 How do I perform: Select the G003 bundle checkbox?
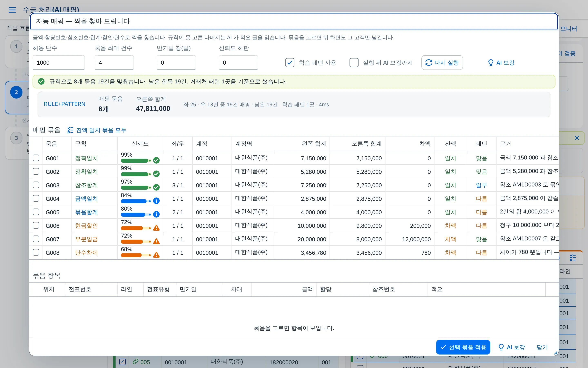(36, 185)
